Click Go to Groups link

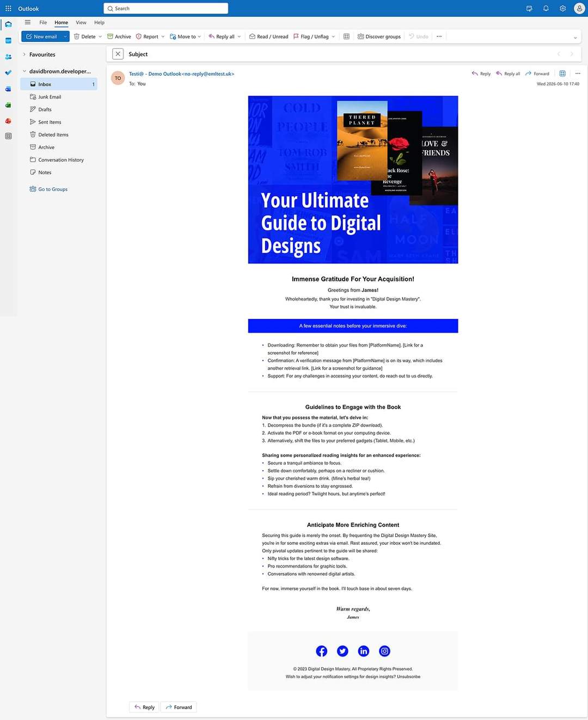48,189
